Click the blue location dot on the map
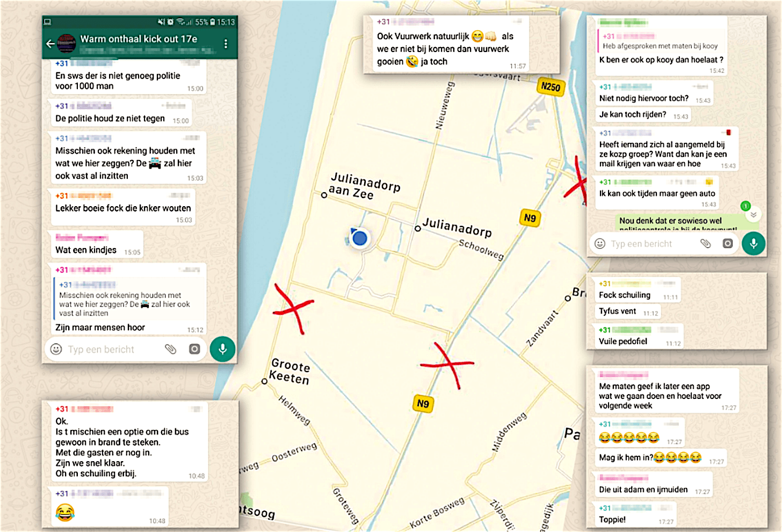This screenshot has height=532, width=782. [360, 238]
